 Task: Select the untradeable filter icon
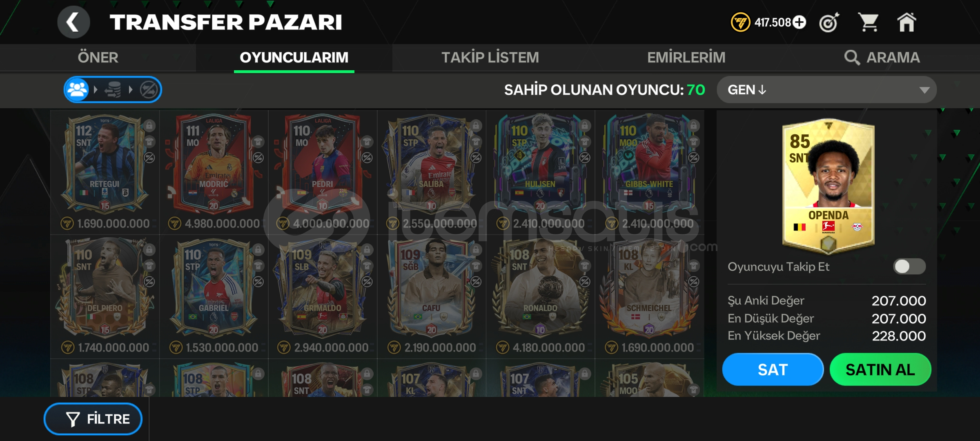pyautogui.click(x=149, y=89)
